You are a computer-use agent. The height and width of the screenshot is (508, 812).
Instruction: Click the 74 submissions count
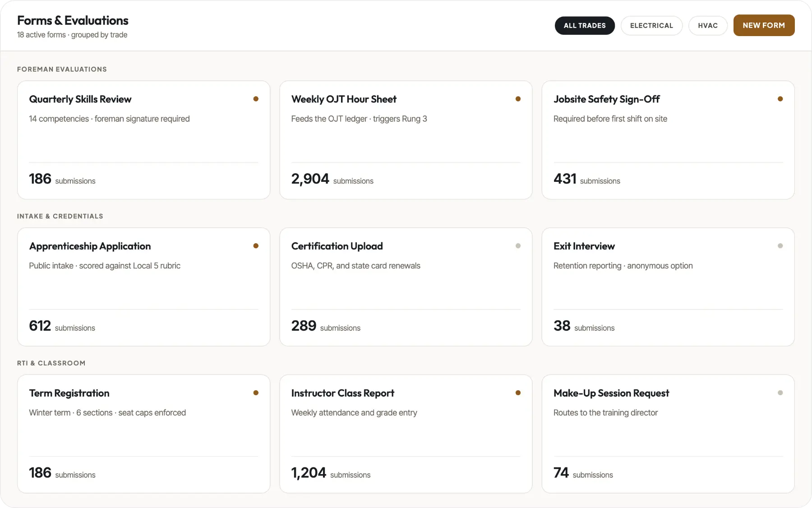(x=583, y=473)
